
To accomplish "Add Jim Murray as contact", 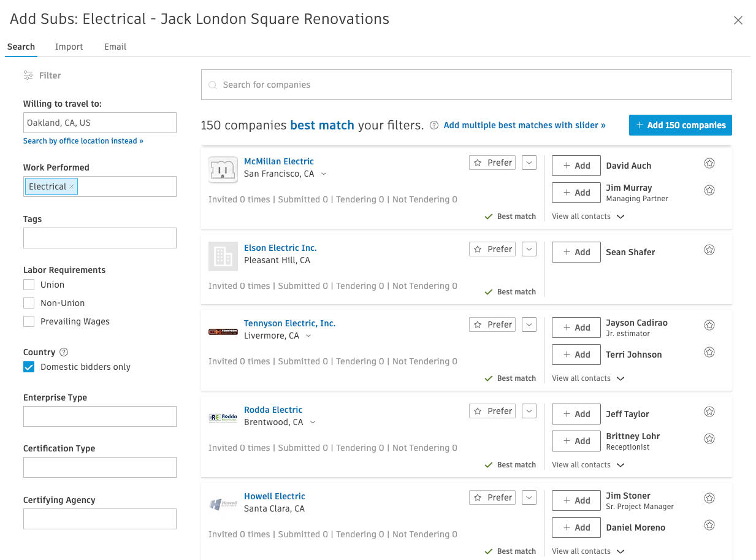I will click(x=576, y=193).
